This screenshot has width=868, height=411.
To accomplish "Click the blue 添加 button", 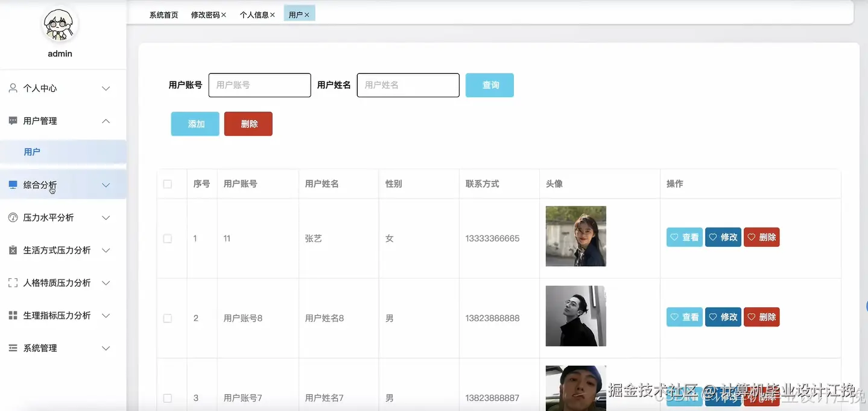I will [x=195, y=124].
